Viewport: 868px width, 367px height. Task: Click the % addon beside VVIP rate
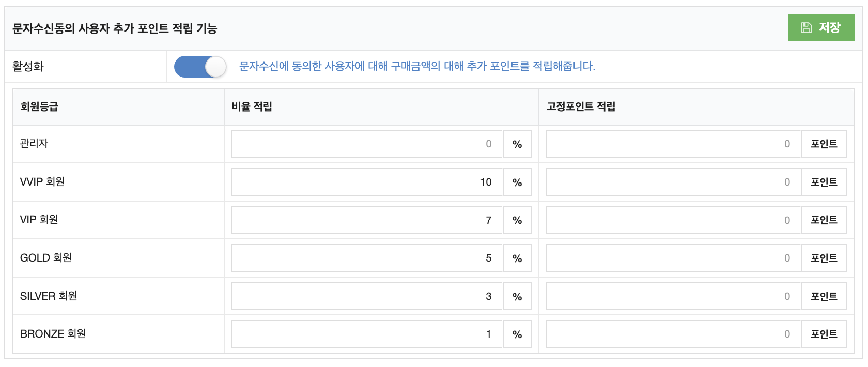[517, 182]
